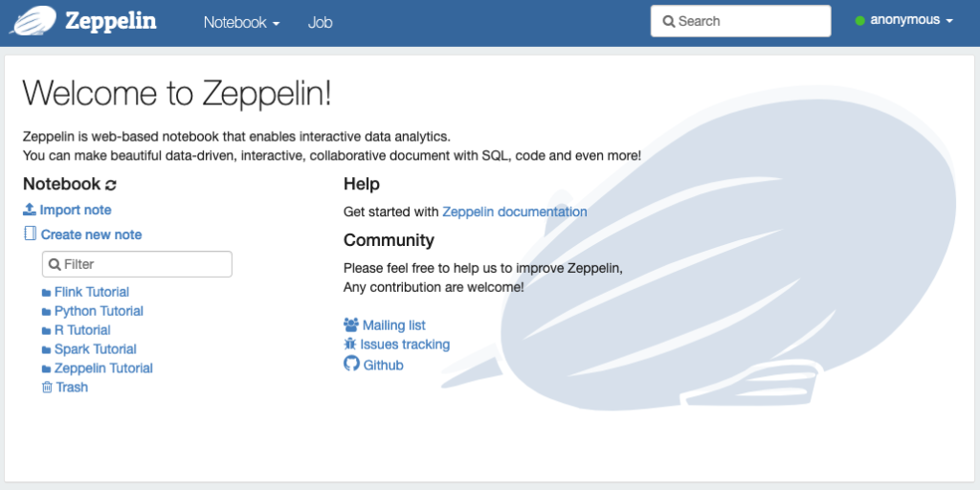
Task: Click the Import note upload icon
Action: (x=30, y=210)
